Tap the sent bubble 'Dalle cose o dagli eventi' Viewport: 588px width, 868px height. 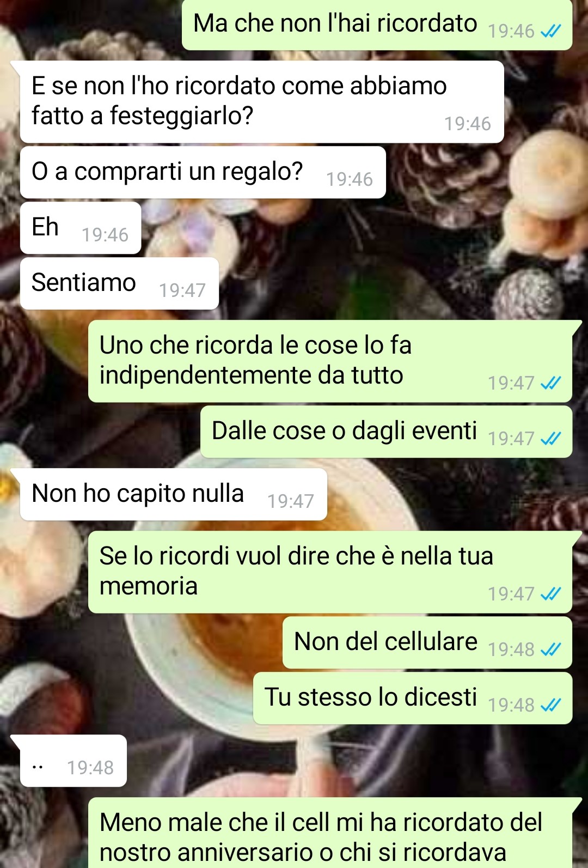pos(387,432)
